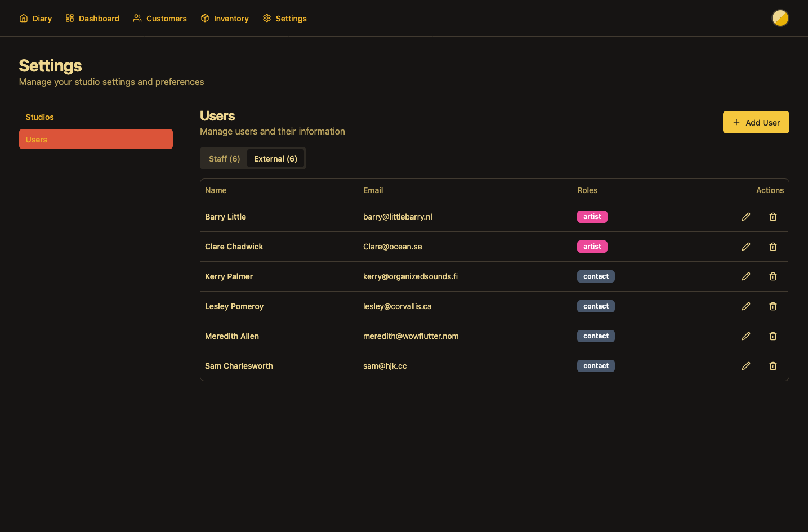The width and height of the screenshot is (808, 532).
Task: Select Users in the settings sidebar
Action: click(x=36, y=139)
